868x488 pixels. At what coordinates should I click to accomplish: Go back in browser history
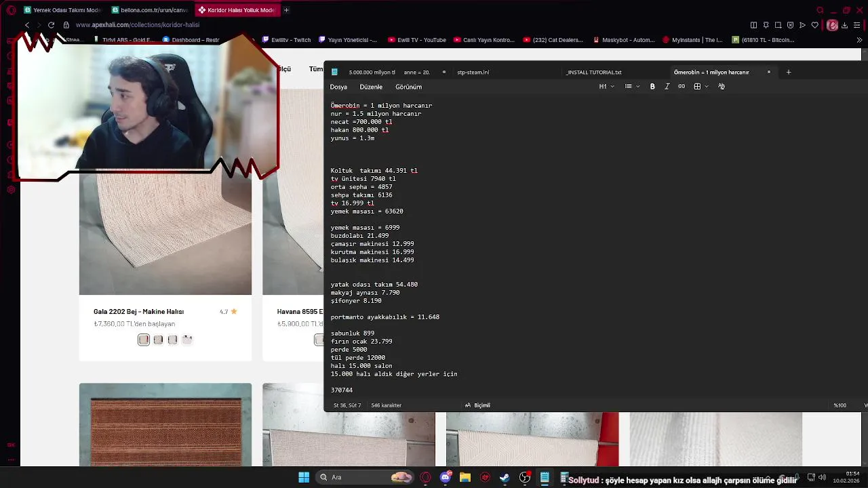(x=27, y=25)
